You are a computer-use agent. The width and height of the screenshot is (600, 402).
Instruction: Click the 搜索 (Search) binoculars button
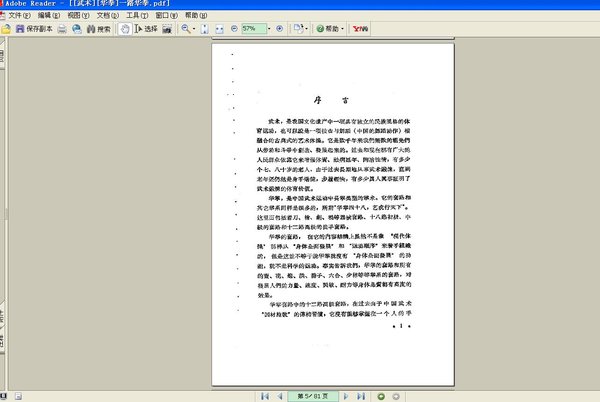99,29
